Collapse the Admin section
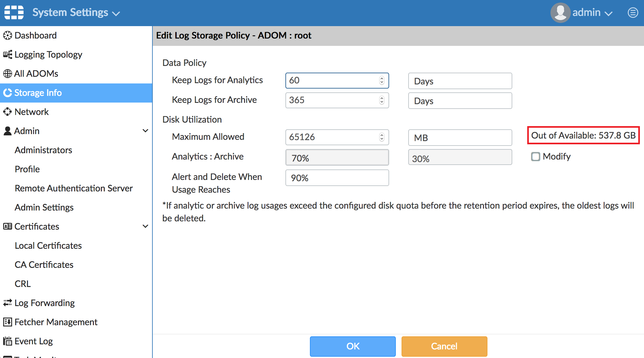The height and width of the screenshot is (358, 644). click(x=146, y=131)
